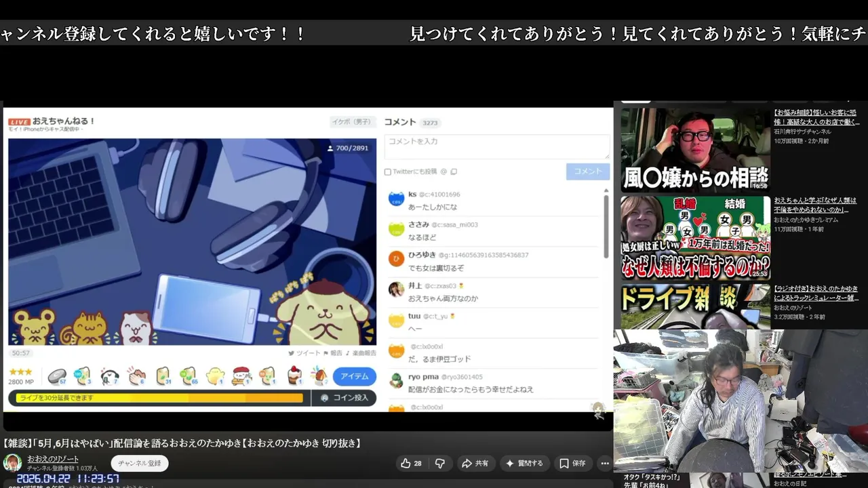Click the blue コメント submit button

(x=588, y=171)
